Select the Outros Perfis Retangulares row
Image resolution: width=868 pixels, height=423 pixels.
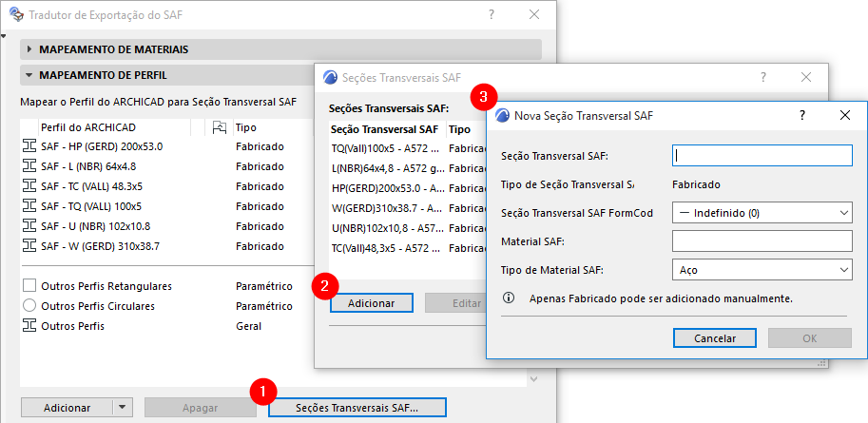pyautogui.click(x=166, y=286)
